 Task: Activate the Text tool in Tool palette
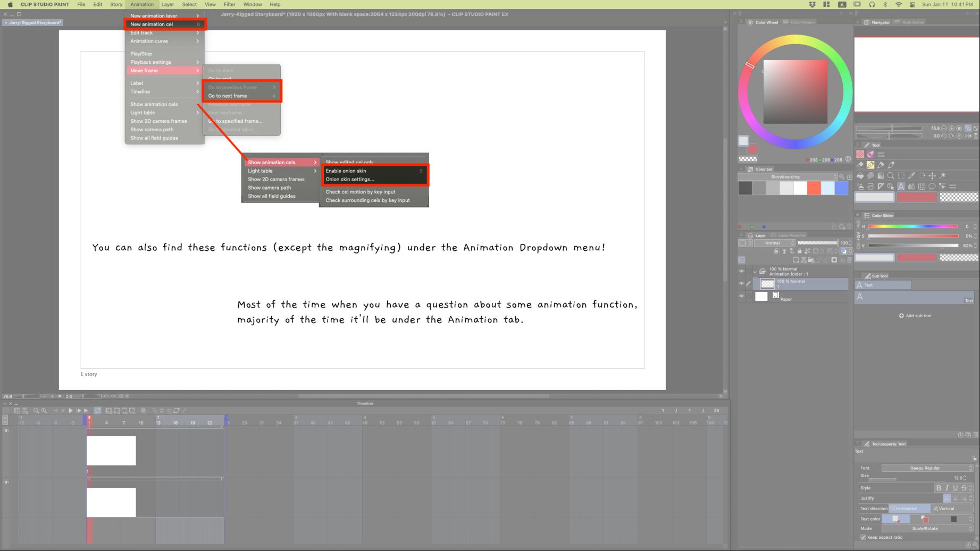[x=901, y=187]
